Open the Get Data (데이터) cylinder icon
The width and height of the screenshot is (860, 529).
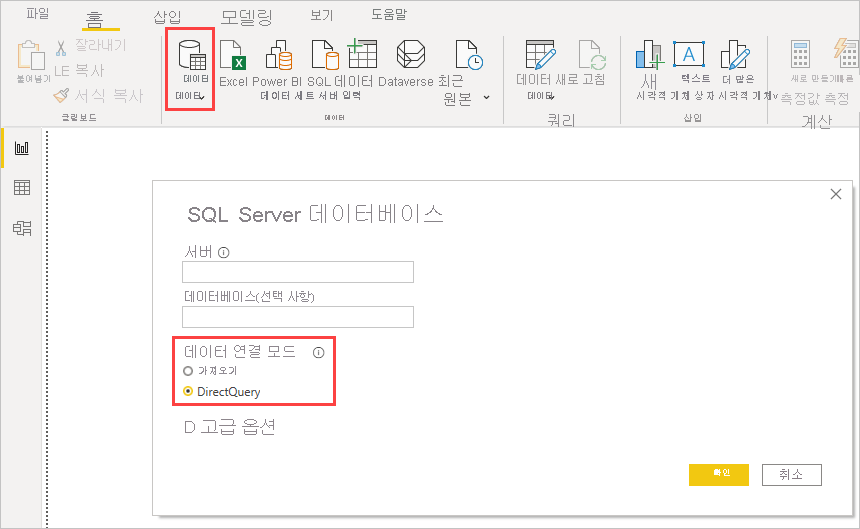click(x=192, y=55)
